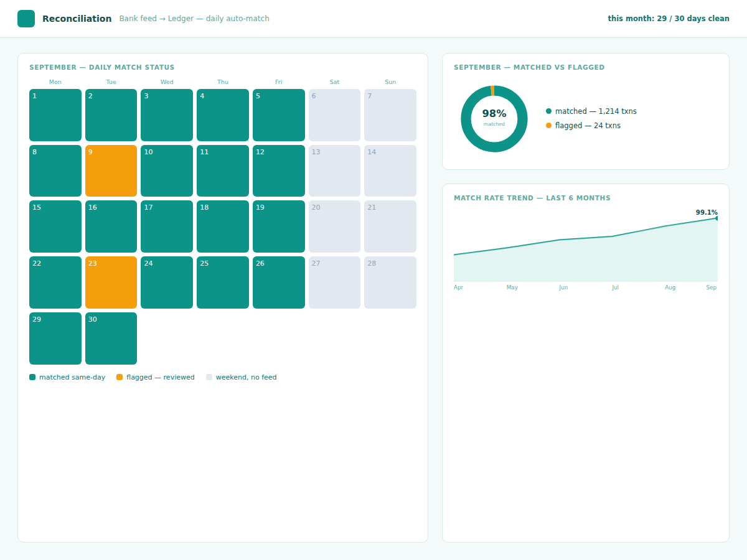Click the Mon weekday column header
The image size is (747, 560).
click(55, 82)
